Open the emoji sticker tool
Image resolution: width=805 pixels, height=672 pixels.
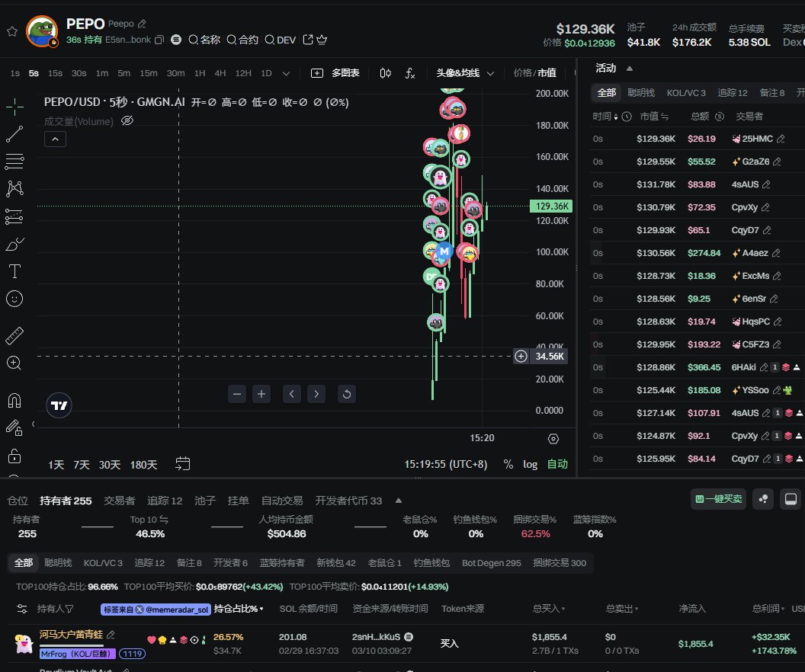pos(14,299)
